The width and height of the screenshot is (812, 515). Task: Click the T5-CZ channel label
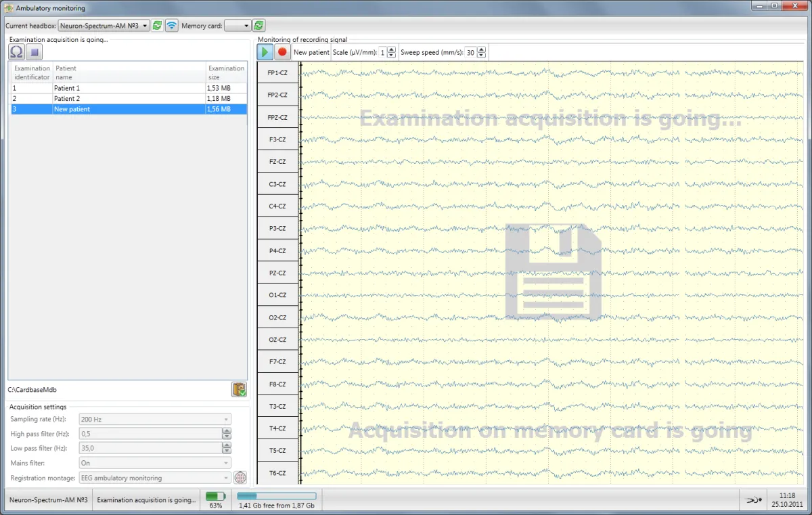pyautogui.click(x=277, y=451)
